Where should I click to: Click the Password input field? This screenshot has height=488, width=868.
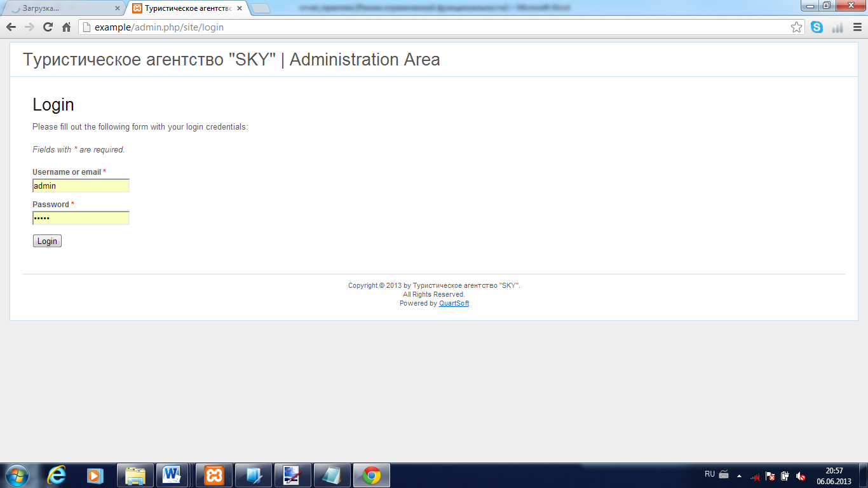tap(81, 218)
